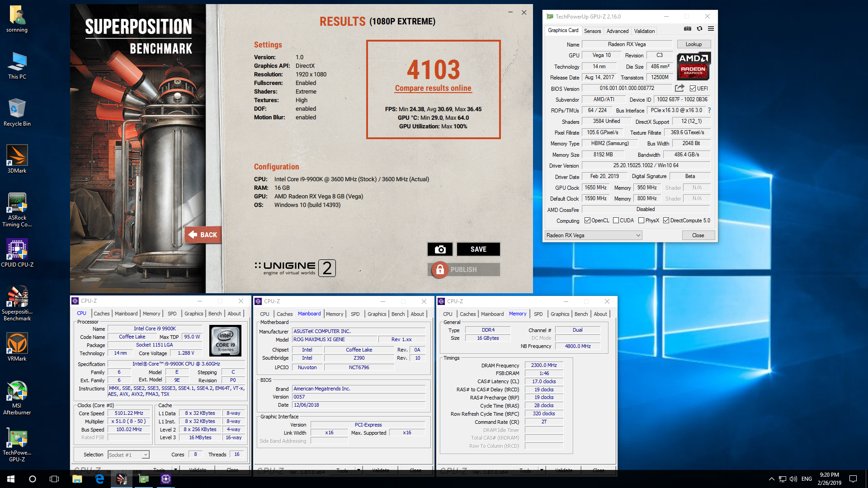This screenshot has height=488, width=868.
Task: Refresh GPU-Z data with refresh icon
Action: click(x=699, y=28)
